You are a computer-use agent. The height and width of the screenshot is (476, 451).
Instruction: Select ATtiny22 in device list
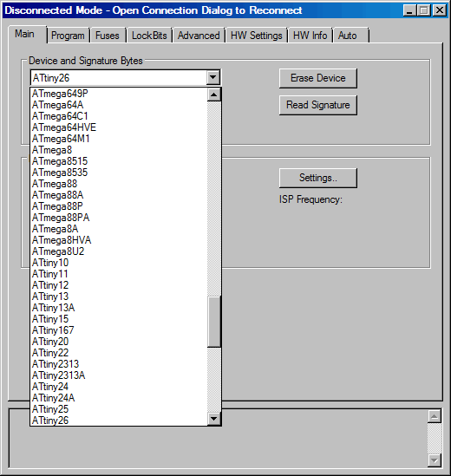(x=119, y=352)
